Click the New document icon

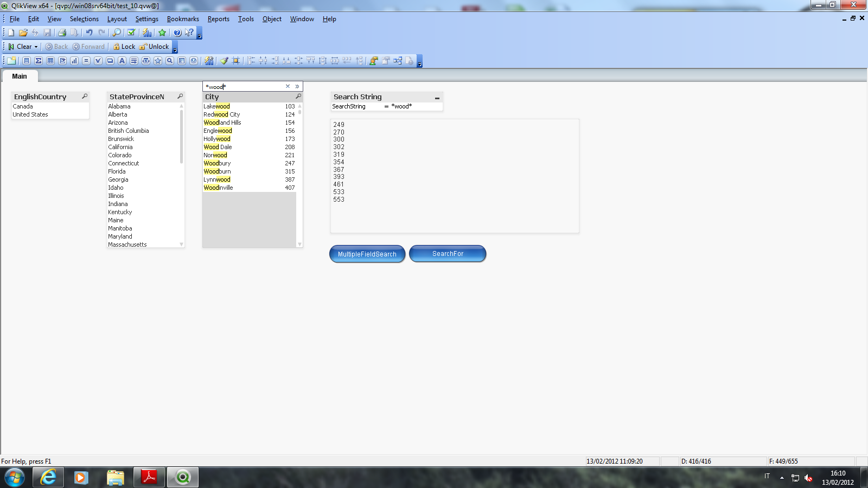click(x=11, y=33)
